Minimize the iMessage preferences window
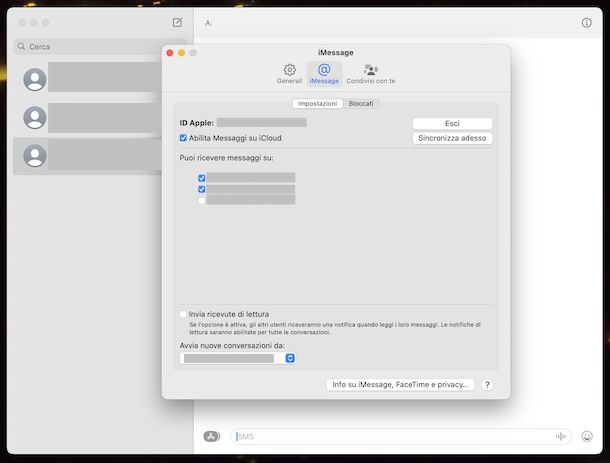 182,53
